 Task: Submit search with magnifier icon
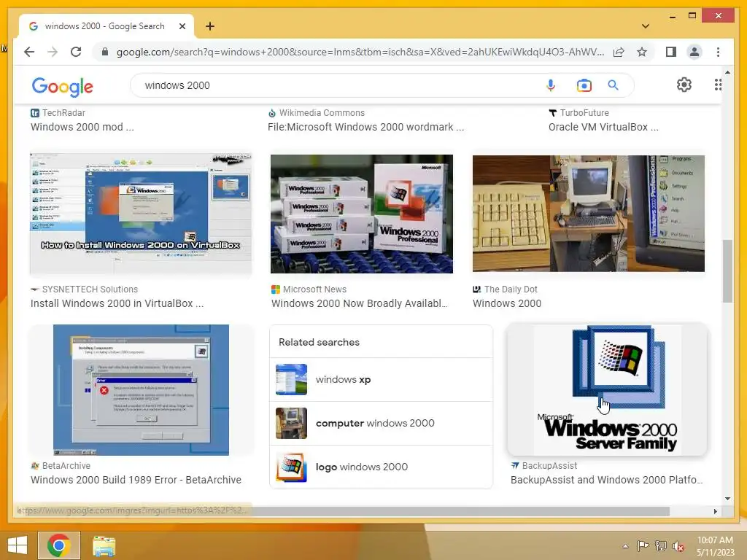[613, 85]
